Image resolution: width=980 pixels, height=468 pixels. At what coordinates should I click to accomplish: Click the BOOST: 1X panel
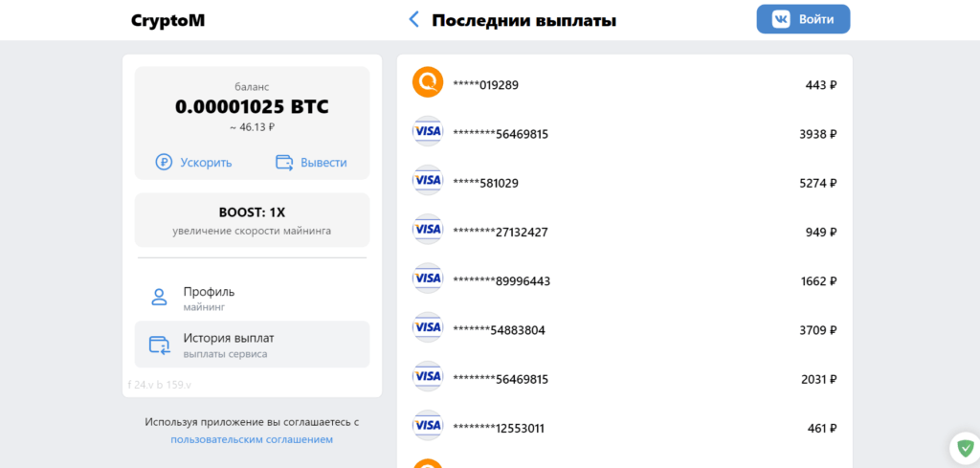(x=252, y=220)
